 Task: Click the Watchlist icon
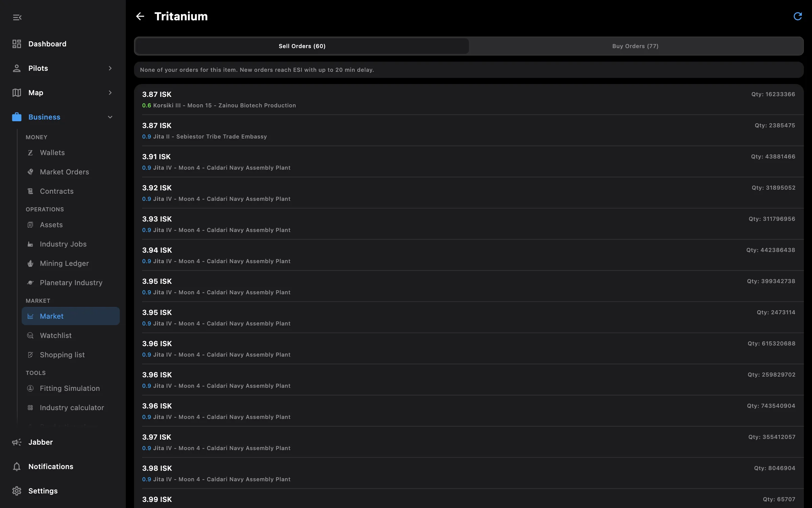[x=30, y=335]
